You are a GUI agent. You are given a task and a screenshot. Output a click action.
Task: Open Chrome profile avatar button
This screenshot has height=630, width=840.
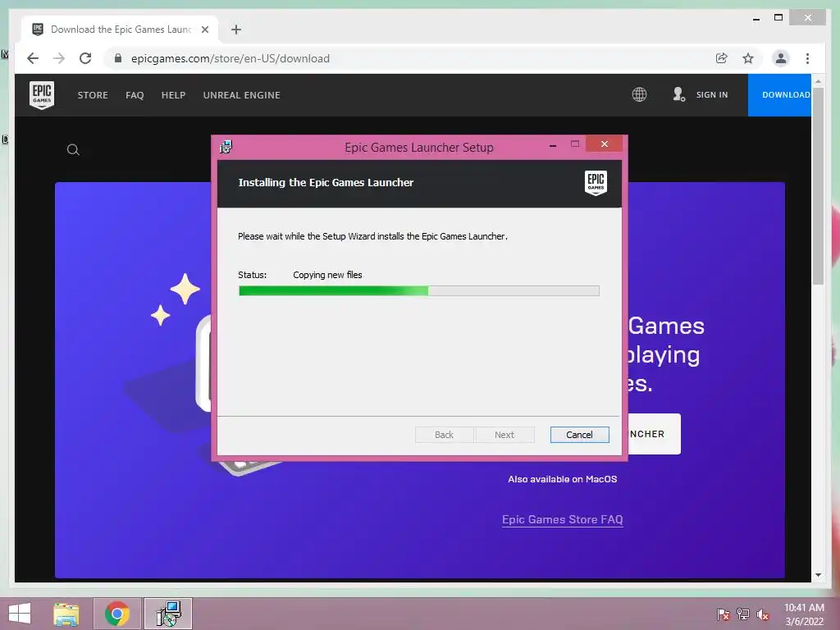(x=781, y=58)
